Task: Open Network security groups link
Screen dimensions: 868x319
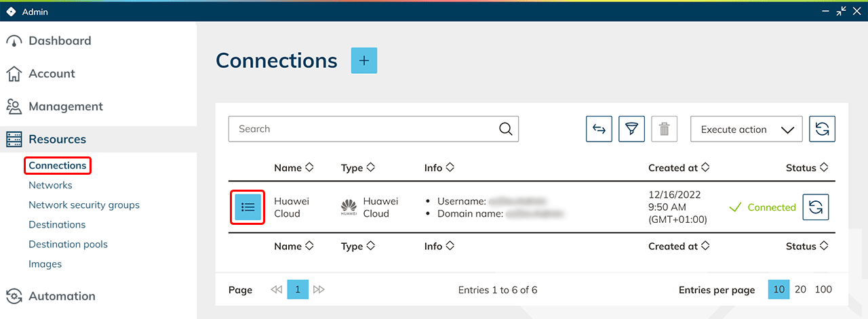Action: [84, 205]
